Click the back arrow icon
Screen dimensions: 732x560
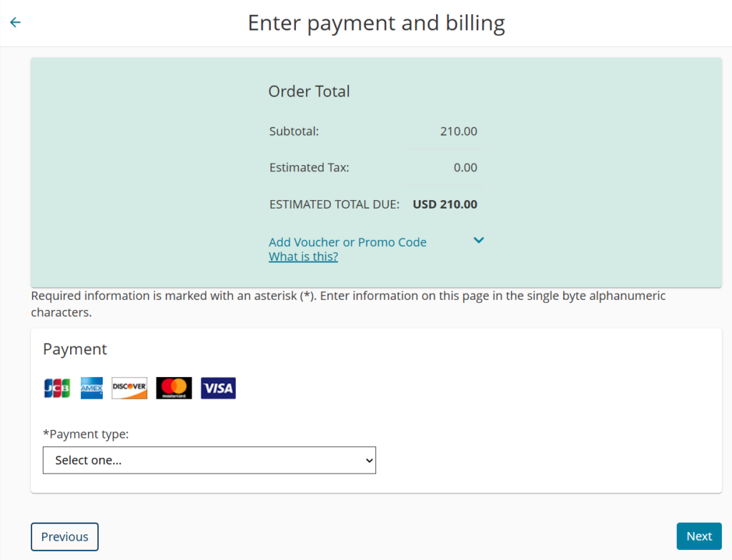click(x=15, y=22)
